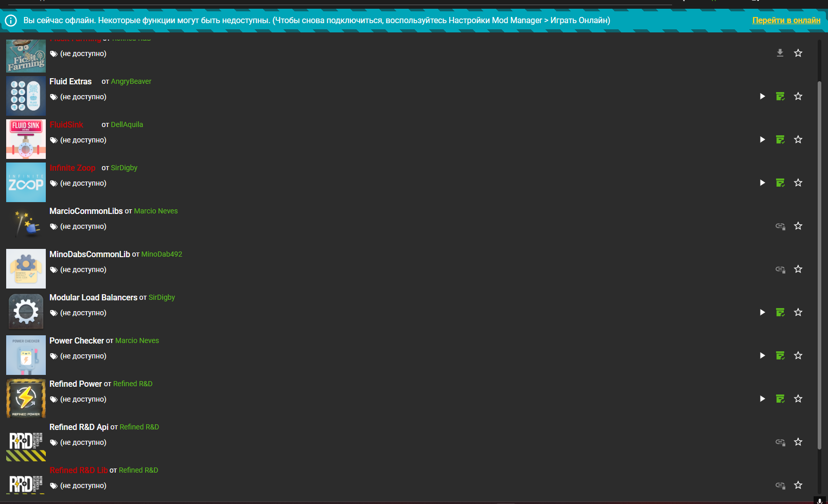Select the red 'FluidSink' mod title

click(x=66, y=124)
